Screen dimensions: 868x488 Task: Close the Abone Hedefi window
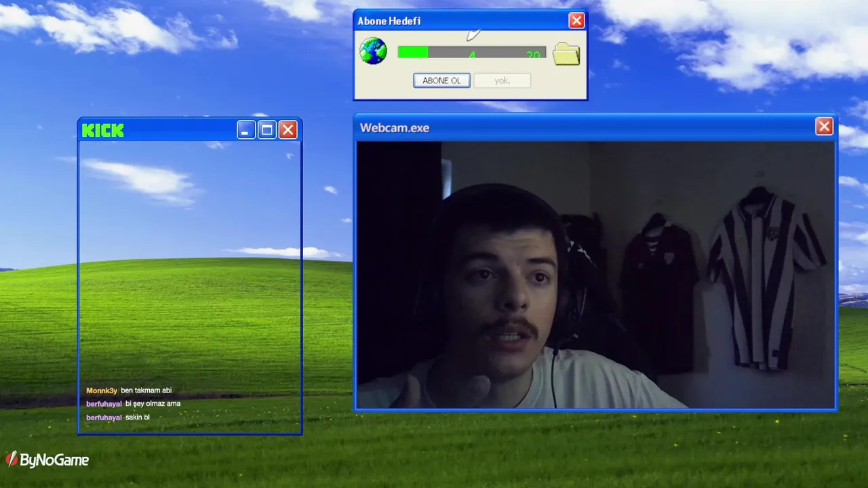click(x=576, y=21)
